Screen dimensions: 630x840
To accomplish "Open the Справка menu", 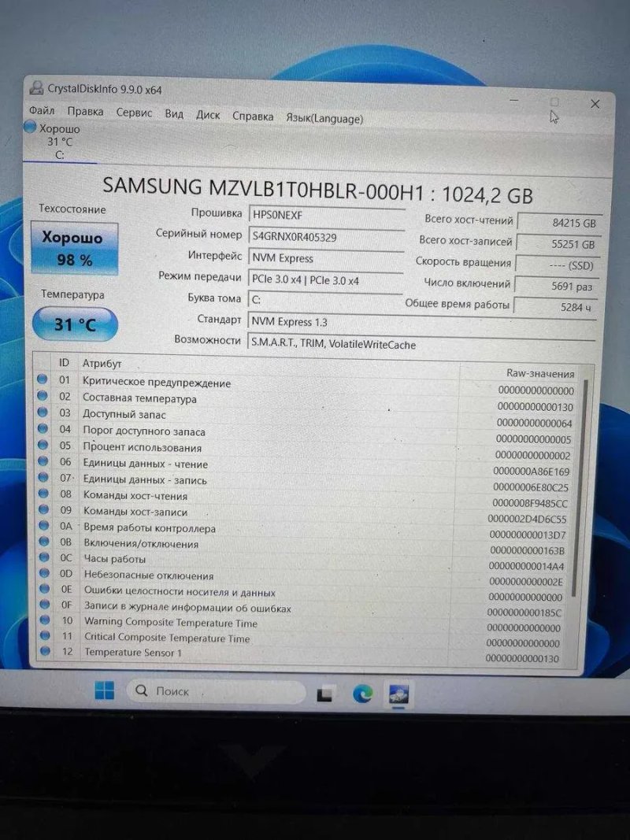I will [253, 117].
